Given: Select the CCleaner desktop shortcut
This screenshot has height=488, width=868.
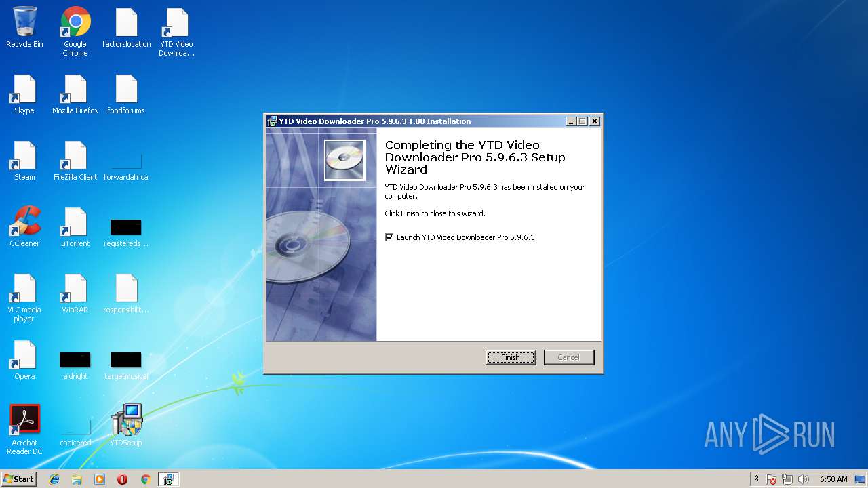Looking at the screenshot, I should 24,227.
